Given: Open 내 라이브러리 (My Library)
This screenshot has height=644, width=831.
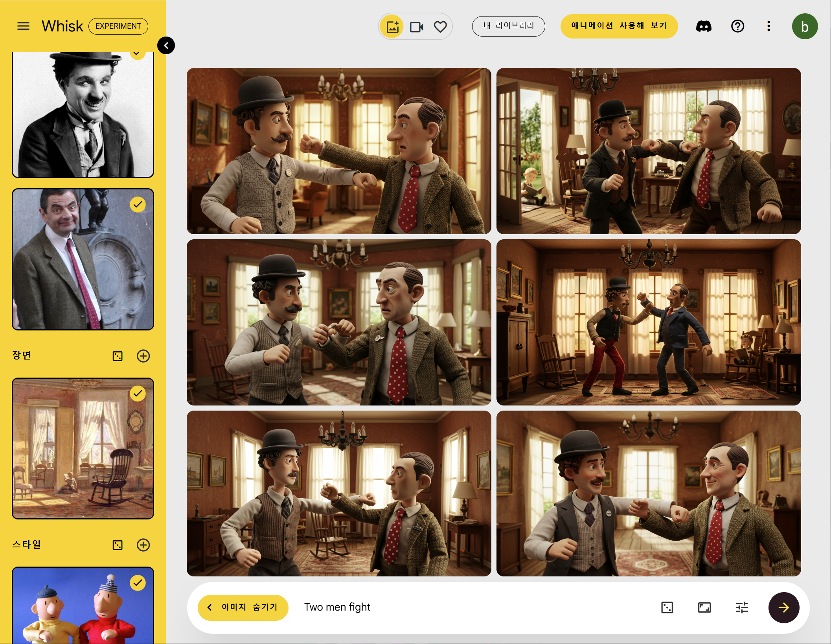Looking at the screenshot, I should click(x=508, y=26).
